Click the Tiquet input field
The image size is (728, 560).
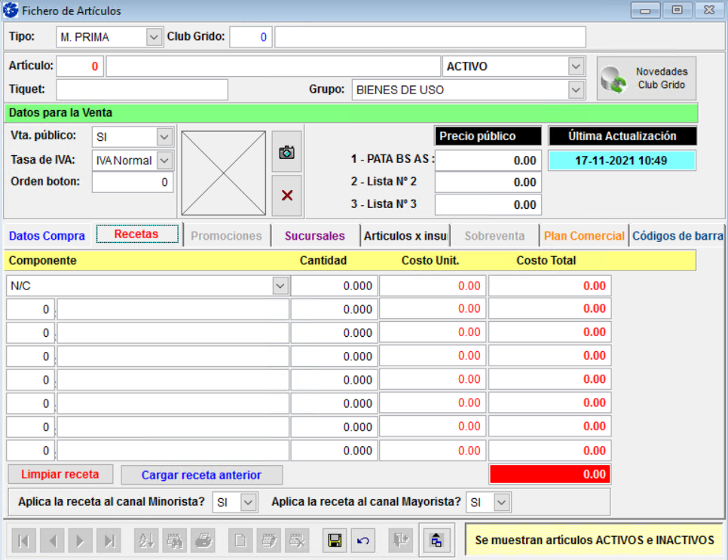click(x=142, y=90)
